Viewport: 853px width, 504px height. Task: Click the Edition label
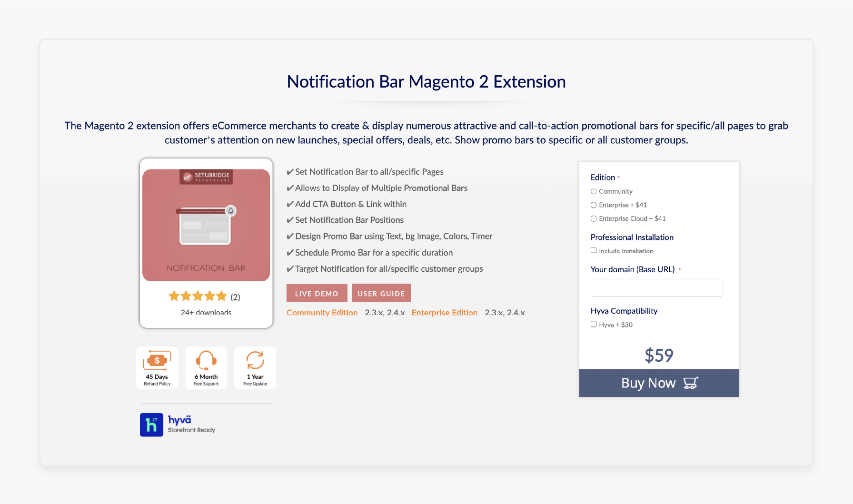603,177
